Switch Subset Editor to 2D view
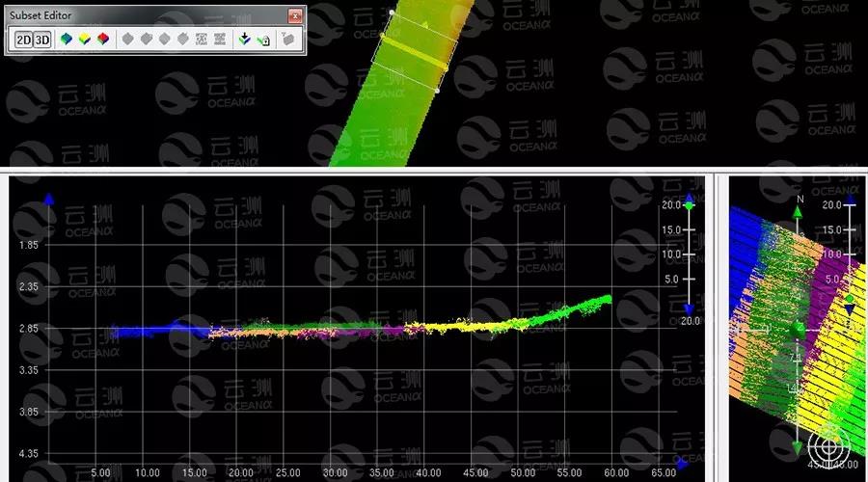Screen dimensions: 868x482 24,40
